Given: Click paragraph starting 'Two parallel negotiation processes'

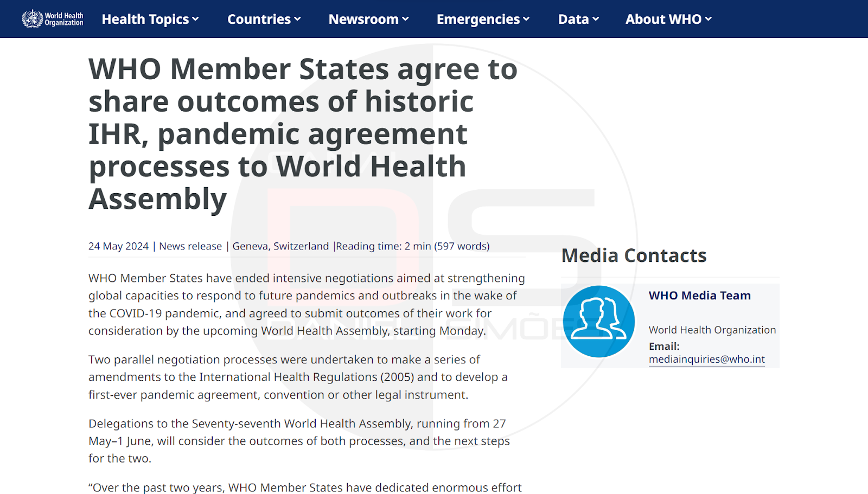Looking at the screenshot, I should (298, 377).
